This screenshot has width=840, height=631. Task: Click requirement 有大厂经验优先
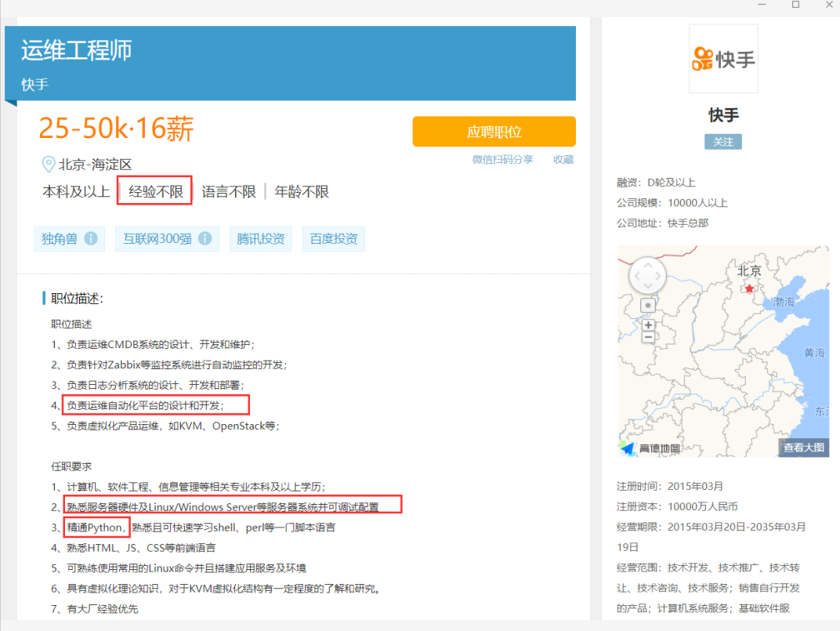coord(94,609)
